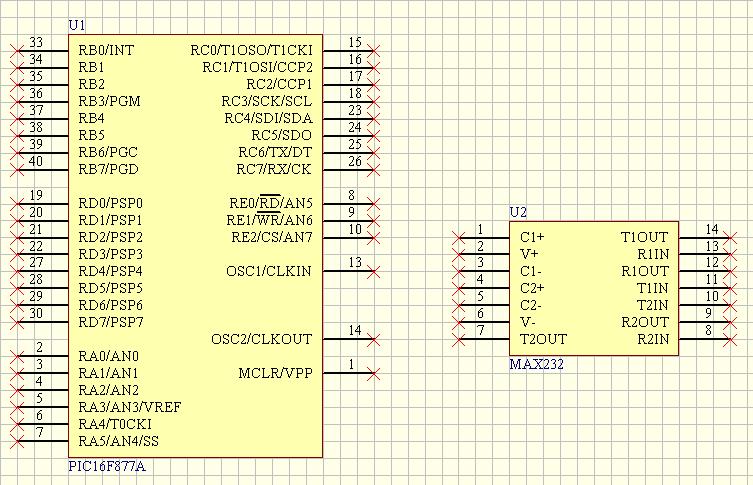Viewport: 753px width, 485px height.
Task: Click the pin 26 wire of RC7/RX/CK
Action: [x=348, y=170]
